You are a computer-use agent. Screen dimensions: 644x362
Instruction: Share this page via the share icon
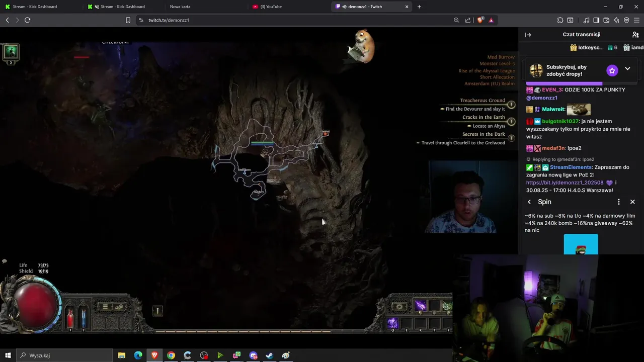pyautogui.click(x=468, y=20)
